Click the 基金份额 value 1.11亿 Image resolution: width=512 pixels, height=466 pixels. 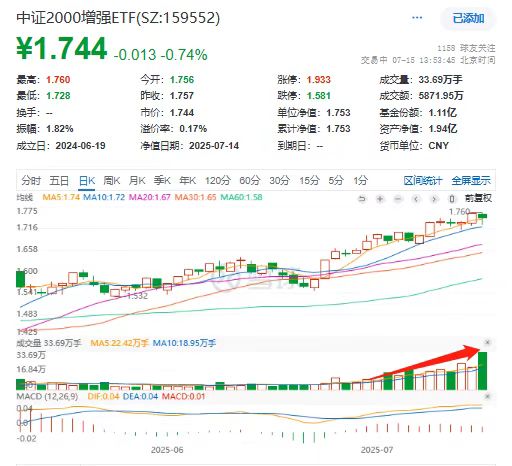443,113
